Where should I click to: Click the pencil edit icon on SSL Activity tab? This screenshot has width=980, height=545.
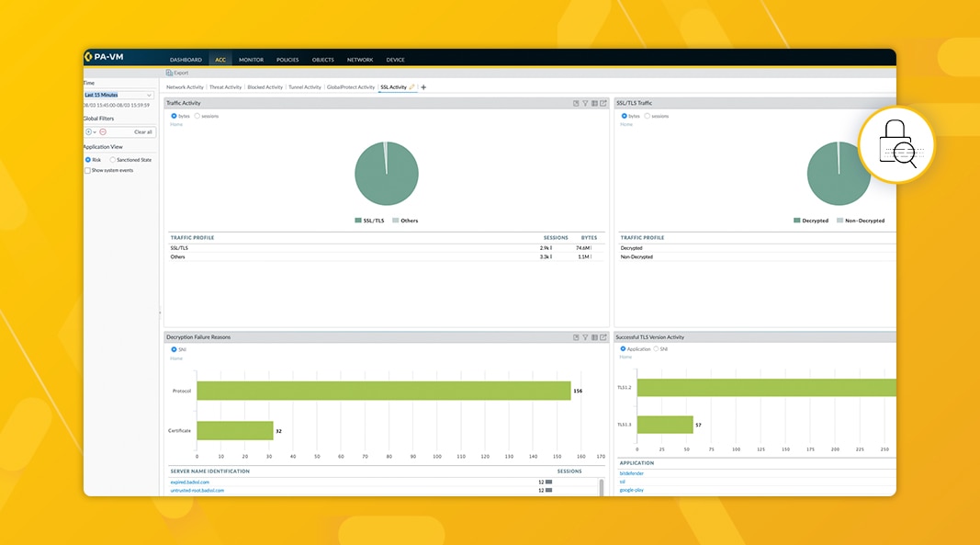pos(412,87)
